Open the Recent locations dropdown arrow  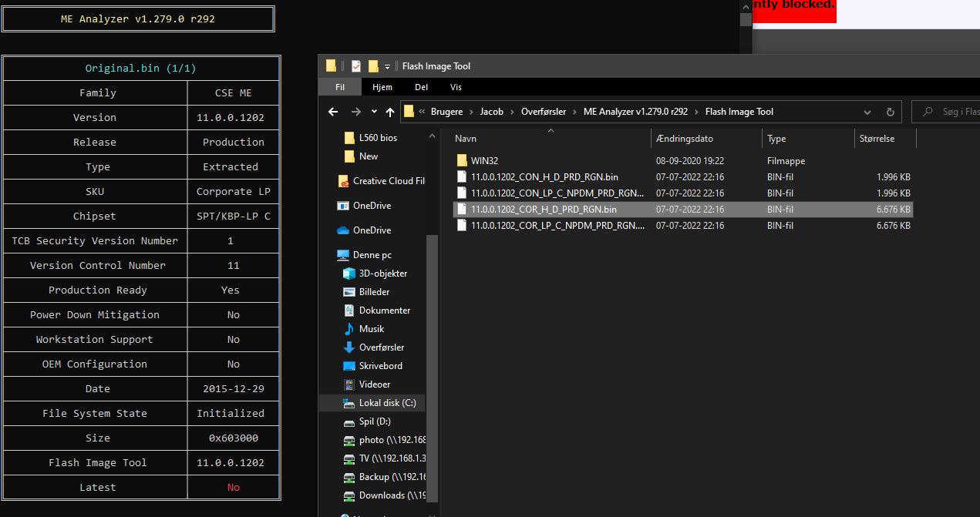374,112
